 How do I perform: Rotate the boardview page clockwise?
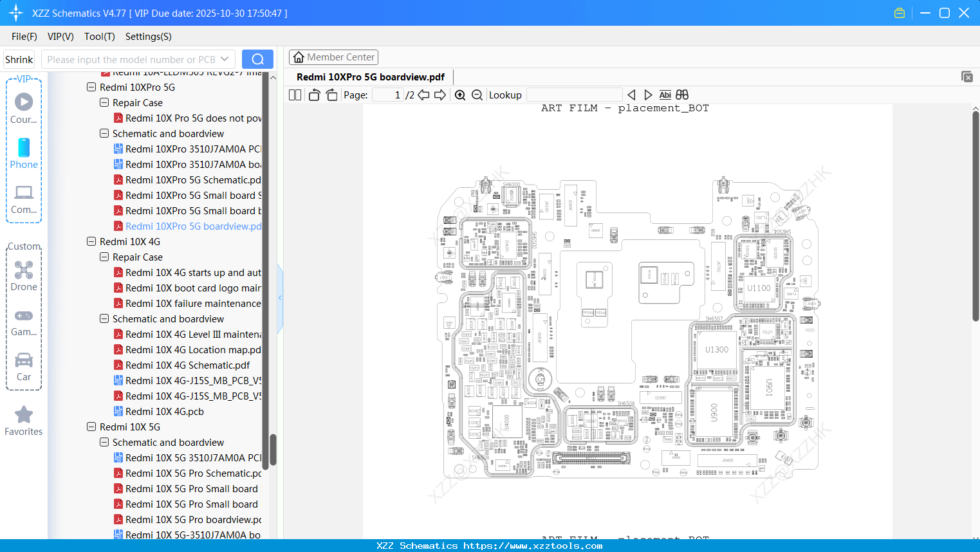coord(331,95)
